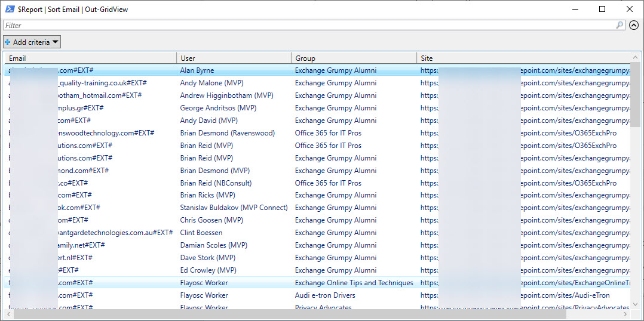644x321 pixels.
Task: Select the Andy Malone (MVP) row
Action: [211, 83]
